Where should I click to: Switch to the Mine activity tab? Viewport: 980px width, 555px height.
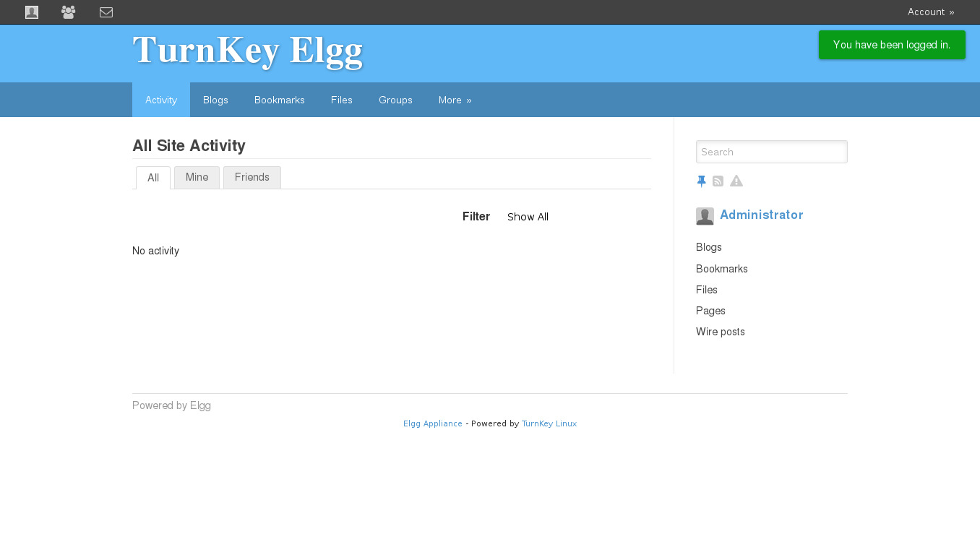[197, 178]
